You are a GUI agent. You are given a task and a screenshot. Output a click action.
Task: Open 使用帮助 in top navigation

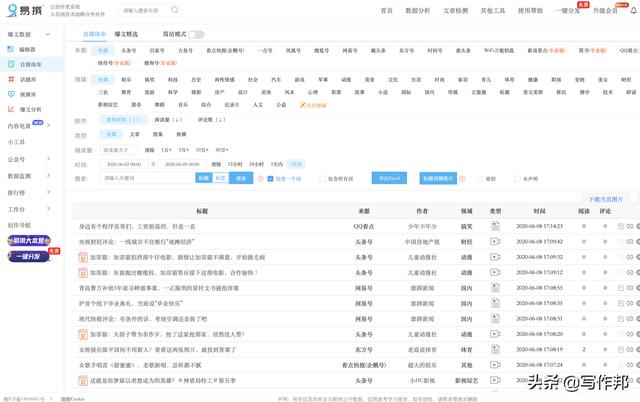pos(530,11)
